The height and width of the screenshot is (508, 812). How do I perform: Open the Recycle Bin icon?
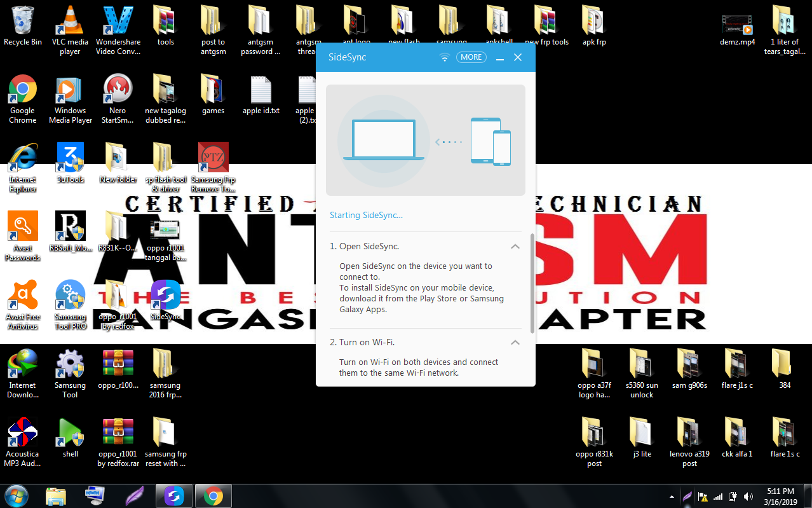[x=23, y=26]
